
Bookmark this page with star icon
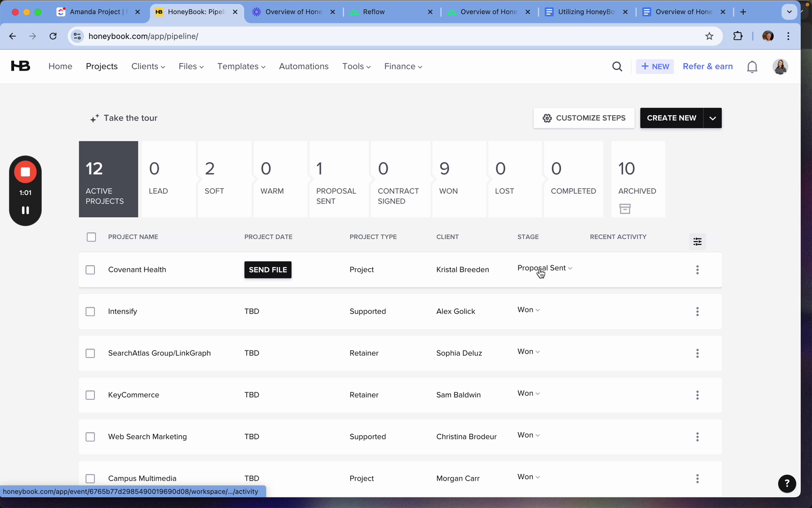[709, 36]
